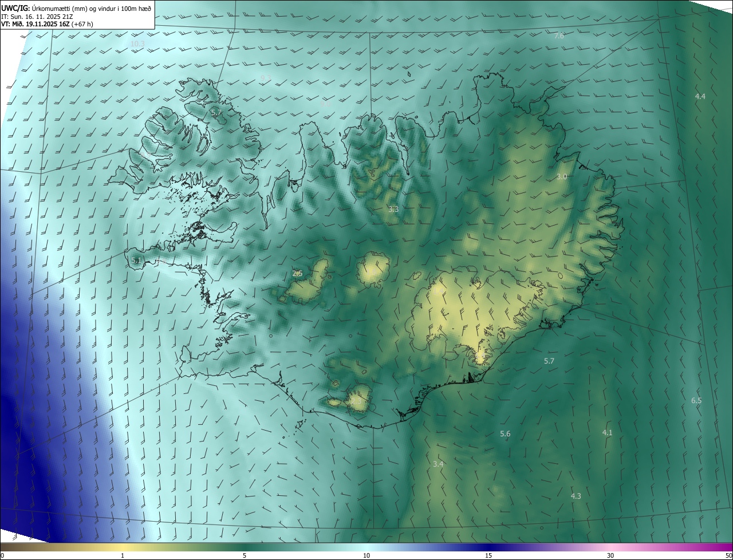Screen dimensions: 733x560
Task: Click the "UWC/IG: Úrkomumætti (mm)" title line
Action: [76, 7]
